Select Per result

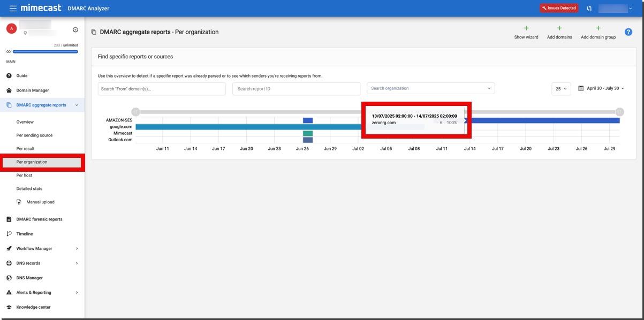[25, 149]
